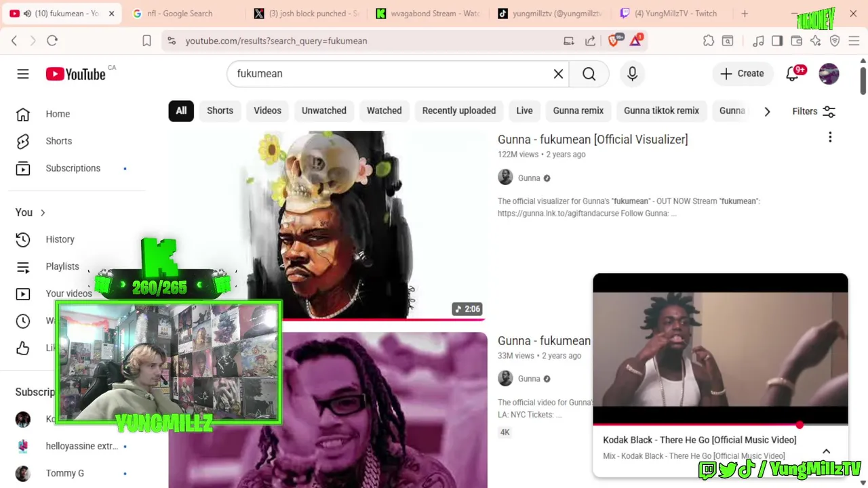Screen dimensions: 868x488
Task: Seek miniplayer progress bar red handle
Action: pyautogui.click(x=800, y=425)
